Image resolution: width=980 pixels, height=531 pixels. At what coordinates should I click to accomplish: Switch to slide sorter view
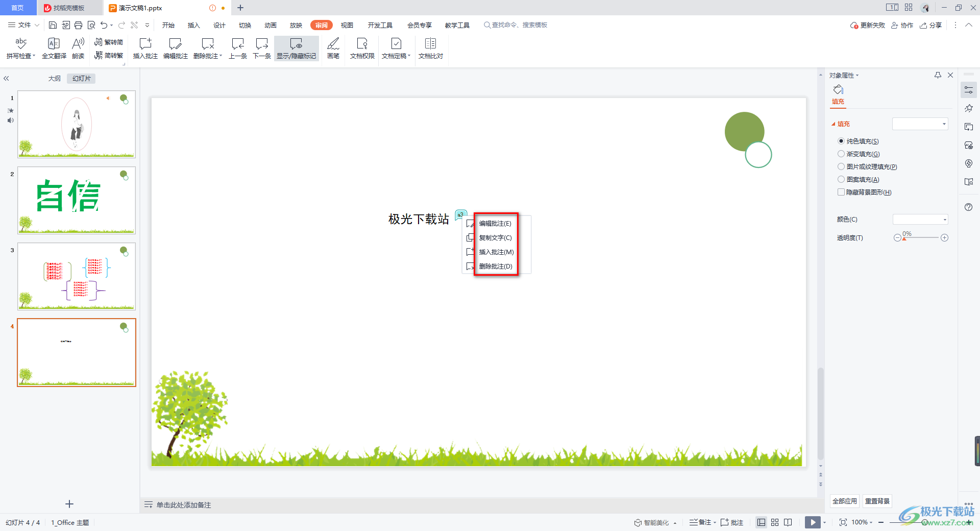(x=775, y=522)
